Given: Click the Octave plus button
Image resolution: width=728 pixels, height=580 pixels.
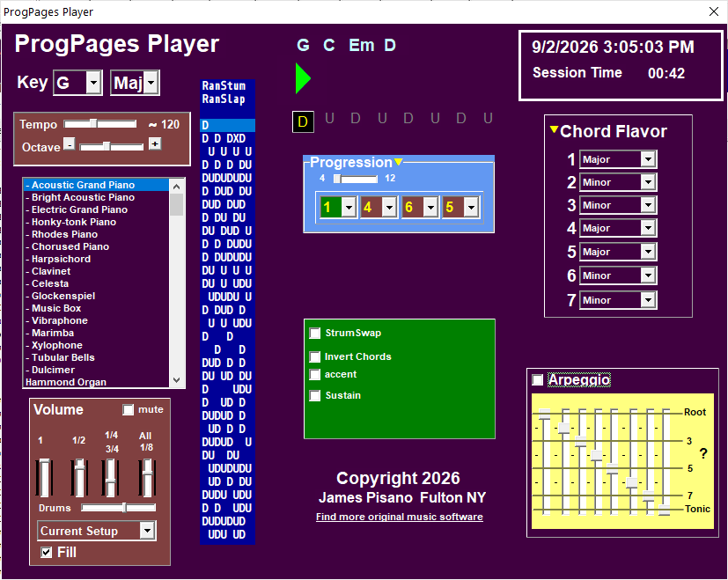Looking at the screenshot, I should point(155,144).
